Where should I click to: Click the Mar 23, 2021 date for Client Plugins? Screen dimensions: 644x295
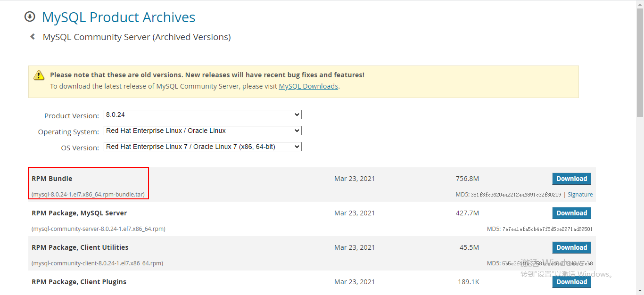pyautogui.click(x=355, y=282)
